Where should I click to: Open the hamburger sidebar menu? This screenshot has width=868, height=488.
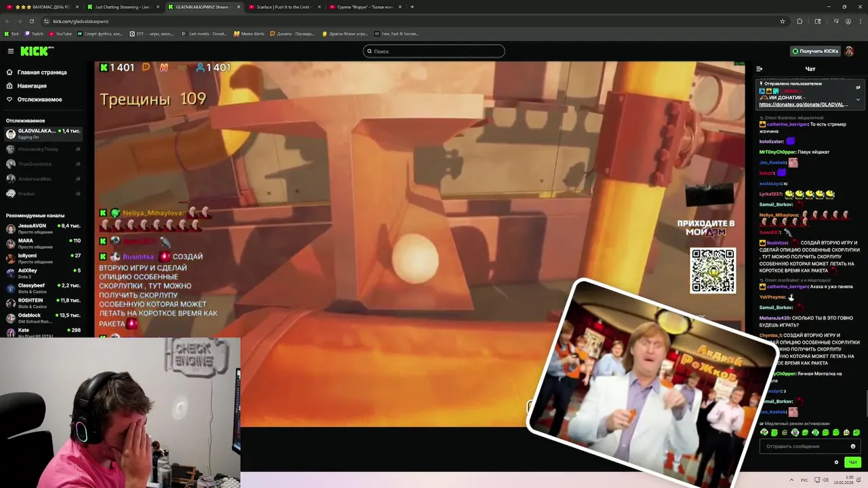tap(10, 51)
